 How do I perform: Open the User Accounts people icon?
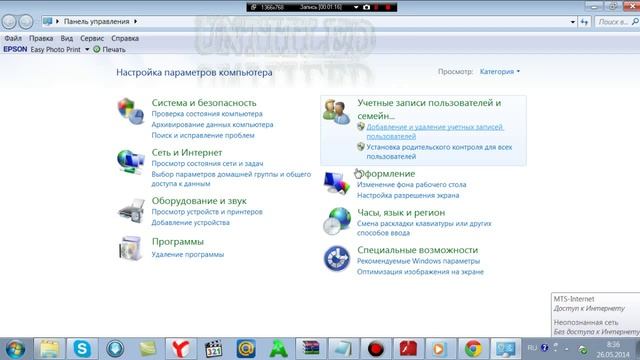[x=336, y=111]
